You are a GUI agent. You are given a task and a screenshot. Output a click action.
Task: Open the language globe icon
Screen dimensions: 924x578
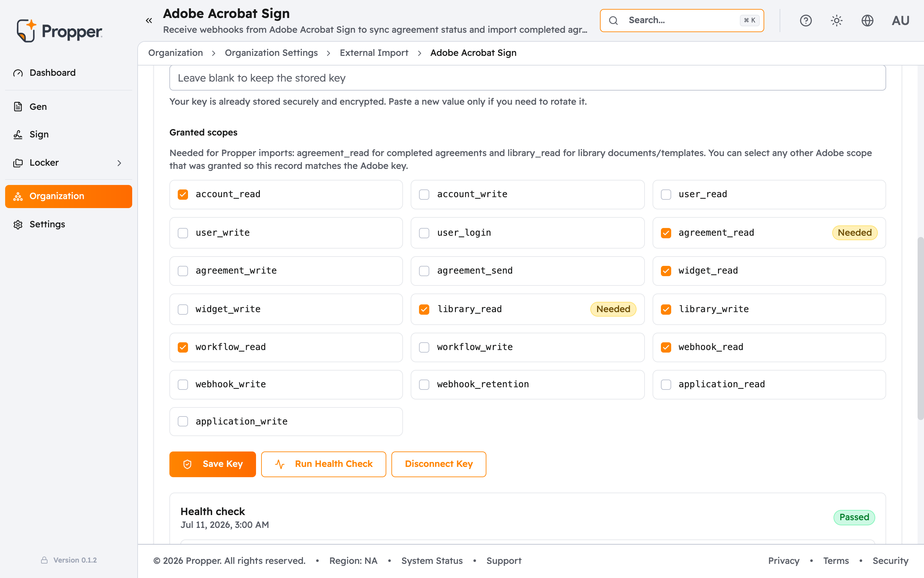tap(868, 21)
